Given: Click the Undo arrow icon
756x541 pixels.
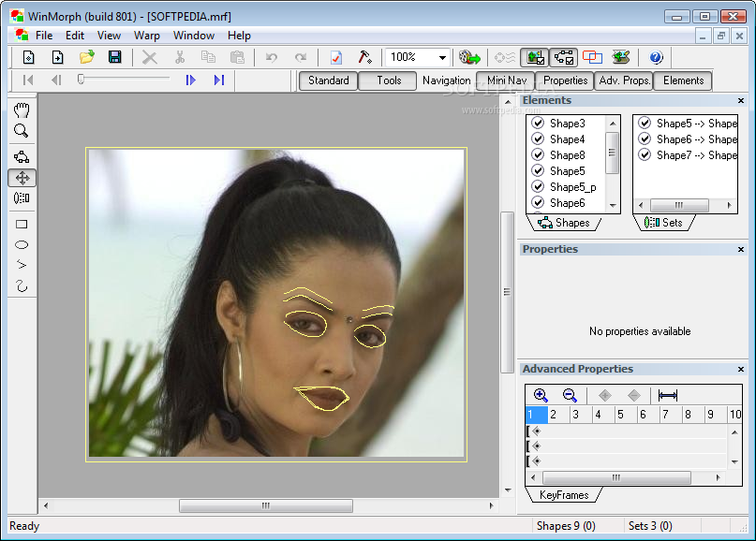Looking at the screenshot, I should (272, 58).
